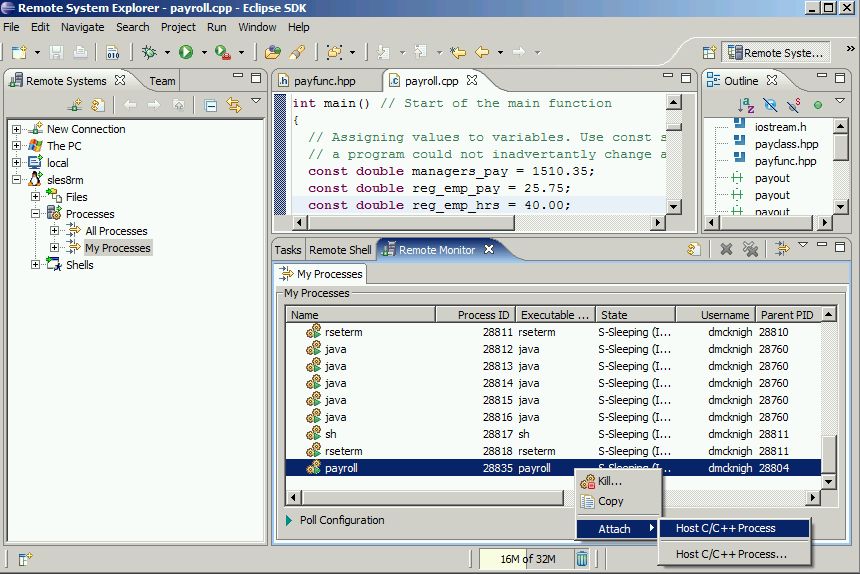Screen dimensions: 860x574
Task: Close the Remote Monitor view tab
Action: click(x=489, y=249)
